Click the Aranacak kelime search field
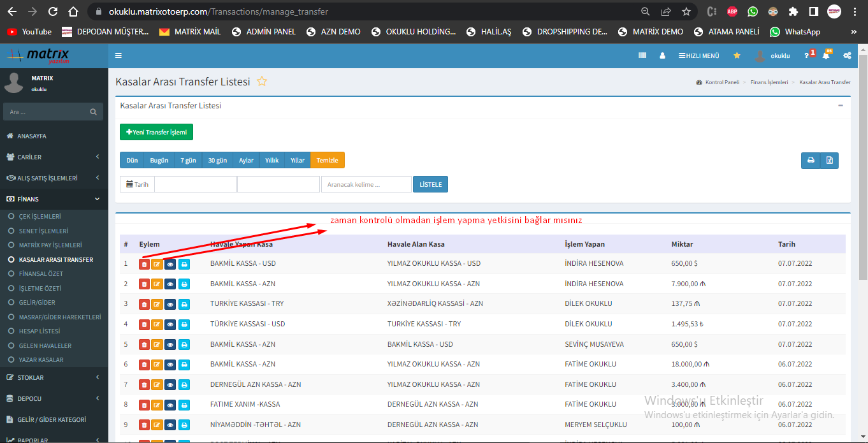This screenshot has width=868, height=443. tap(366, 185)
